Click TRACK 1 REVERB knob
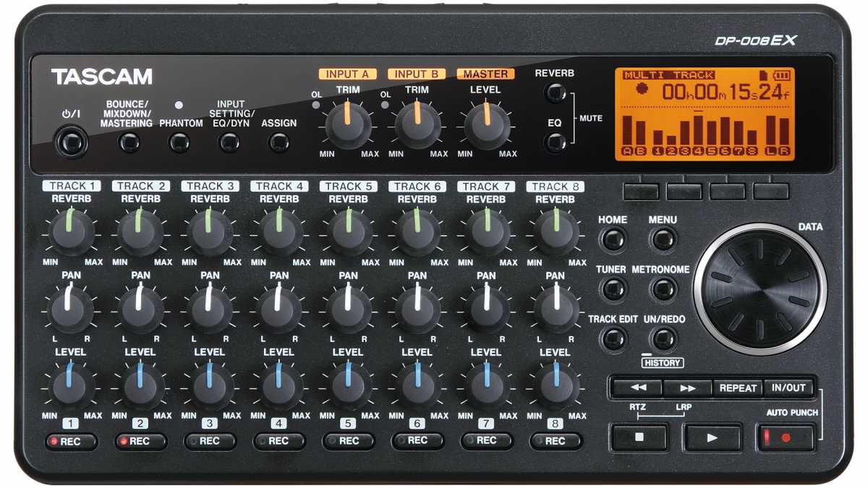 [71, 231]
